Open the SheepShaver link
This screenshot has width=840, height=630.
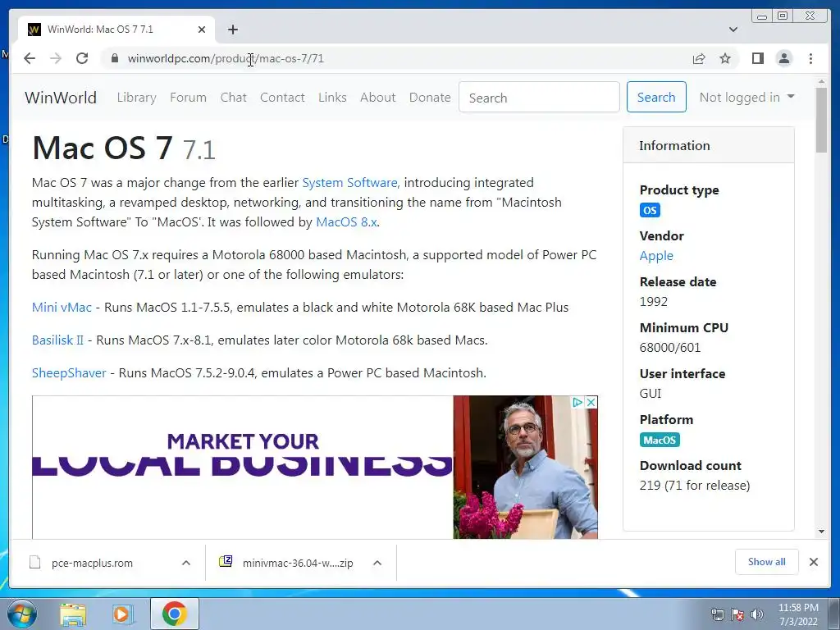coord(69,373)
